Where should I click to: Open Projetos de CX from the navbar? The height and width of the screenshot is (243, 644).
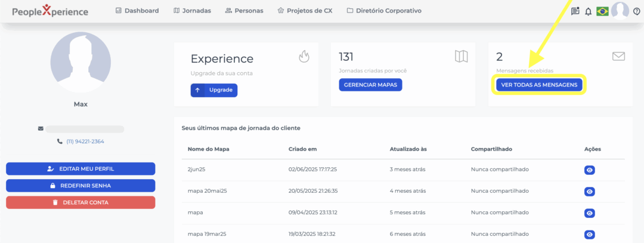305,11
